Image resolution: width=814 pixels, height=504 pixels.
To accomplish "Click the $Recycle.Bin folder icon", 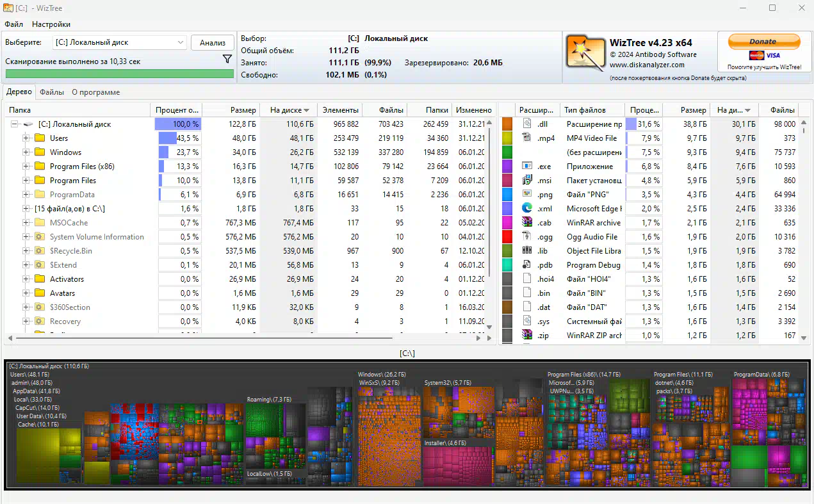I will pyautogui.click(x=40, y=251).
